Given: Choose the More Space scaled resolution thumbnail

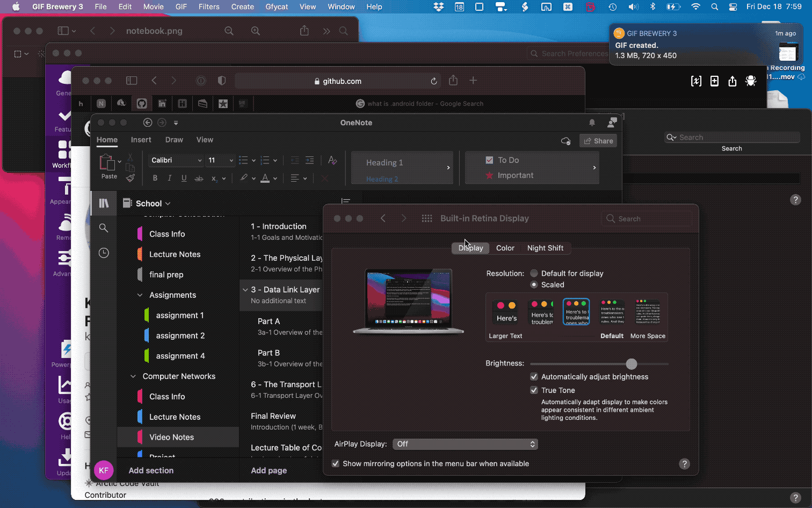Looking at the screenshot, I should click(x=648, y=312).
